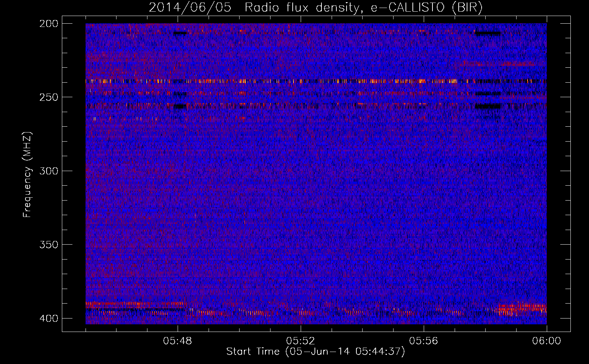This screenshot has width=589, height=364.
Task: Click the 350 frequency tick label
Action: pos(48,244)
